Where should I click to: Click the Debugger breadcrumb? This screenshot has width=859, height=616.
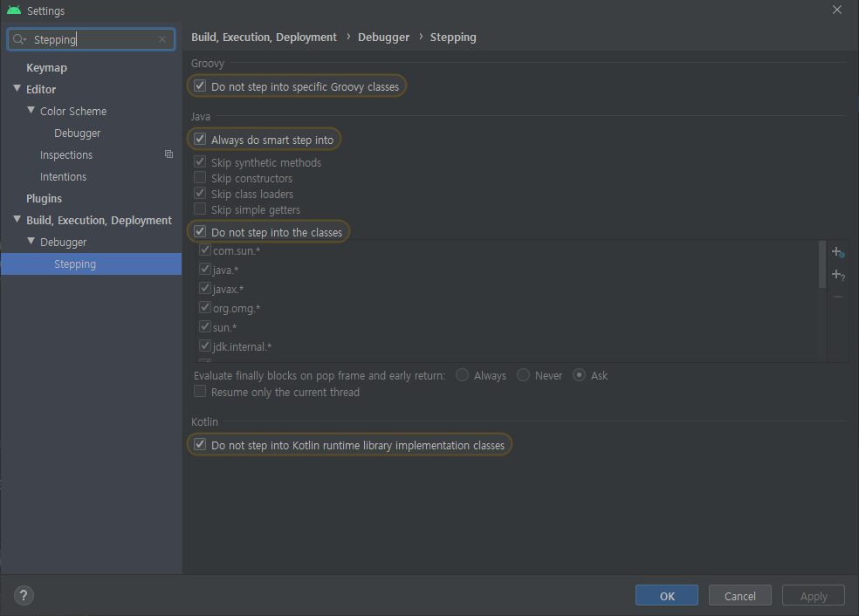[383, 38]
